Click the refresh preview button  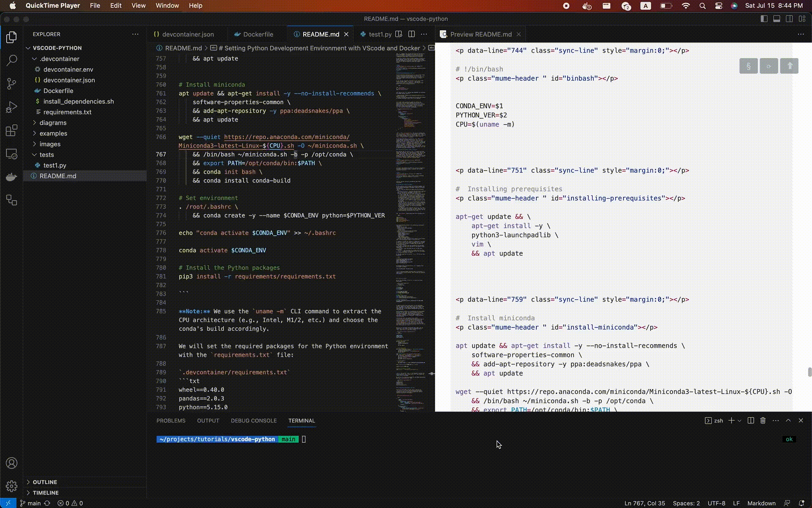(769, 66)
